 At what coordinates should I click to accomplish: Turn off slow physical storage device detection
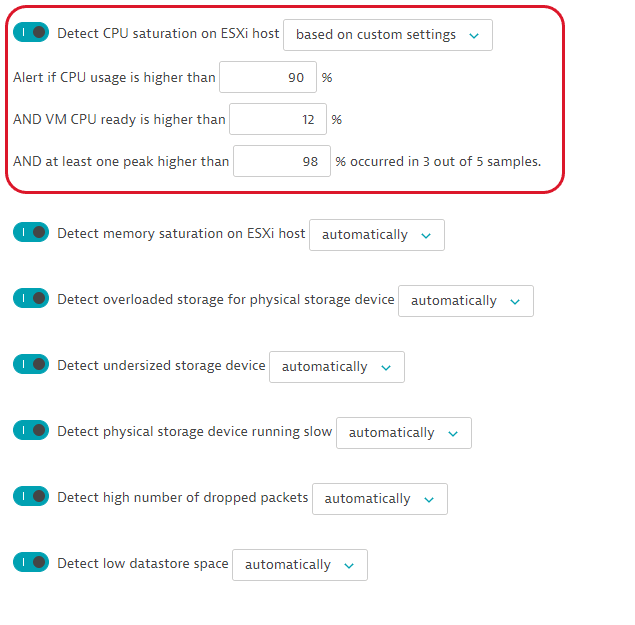pos(31,431)
